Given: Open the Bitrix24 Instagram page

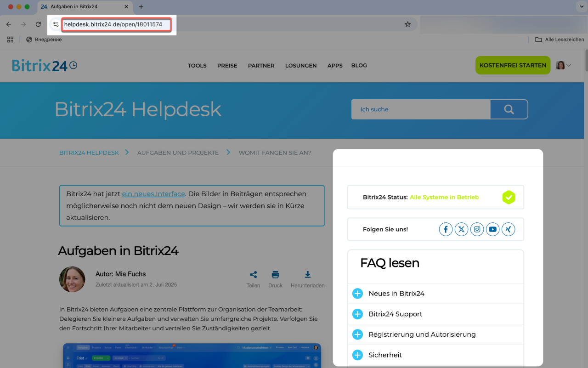Looking at the screenshot, I should click(x=477, y=229).
